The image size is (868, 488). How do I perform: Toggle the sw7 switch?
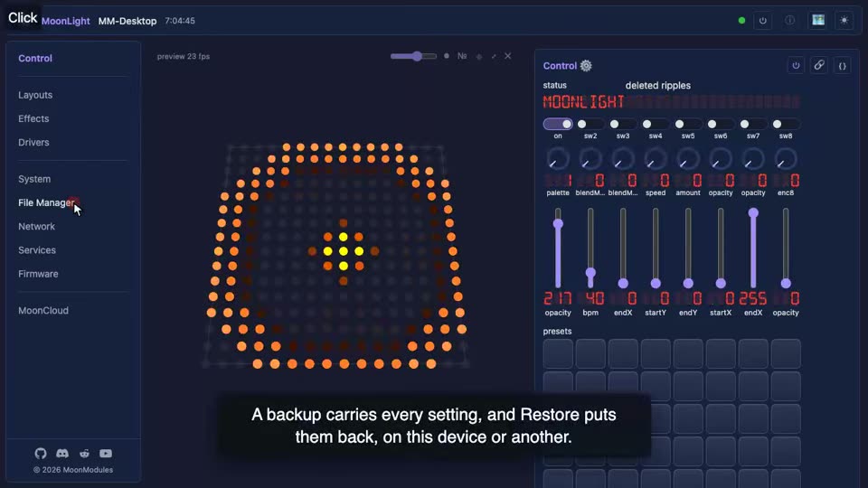pyautogui.click(x=753, y=124)
